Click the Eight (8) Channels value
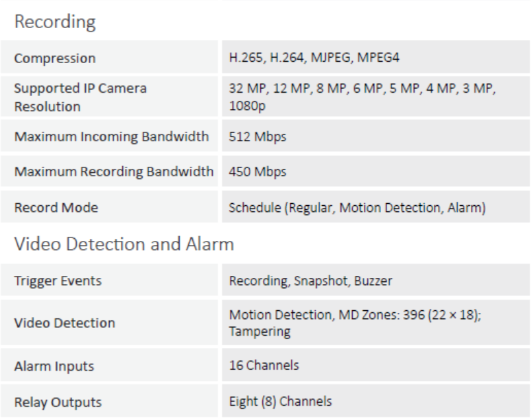Screen dimensions: 532x420 coord(280,401)
